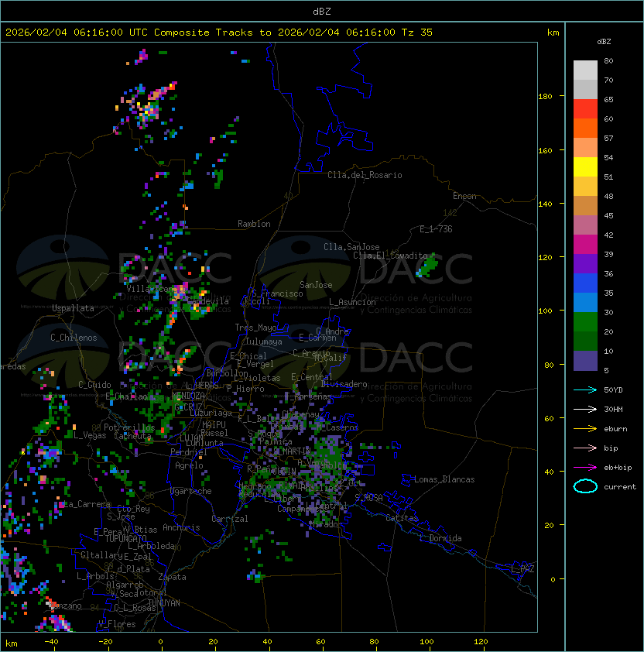Select the gray 65–70 dBZ swatch

click(x=585, y=89)
